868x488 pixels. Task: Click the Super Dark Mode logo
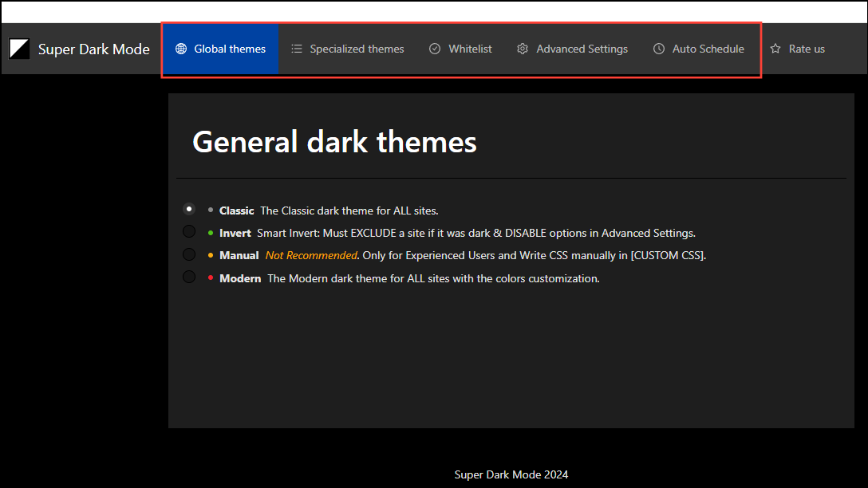click(20, 48)
